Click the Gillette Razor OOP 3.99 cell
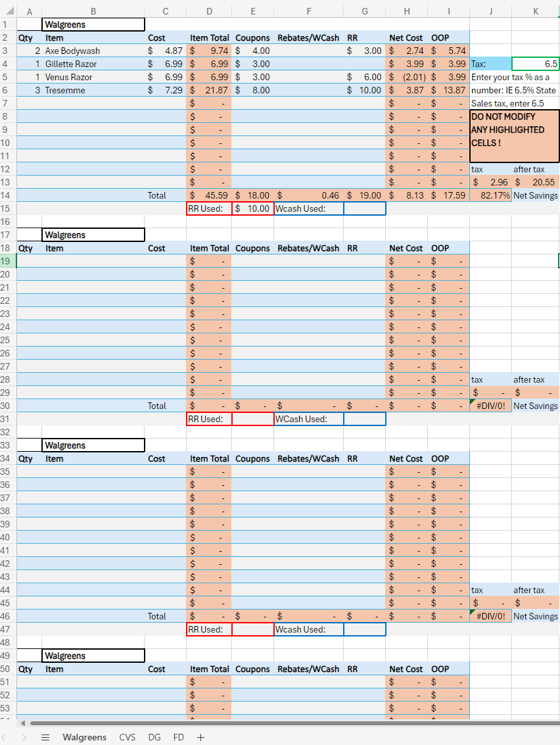Image resolution: width=560 pixels, height=745 pixels. point(448,64)
